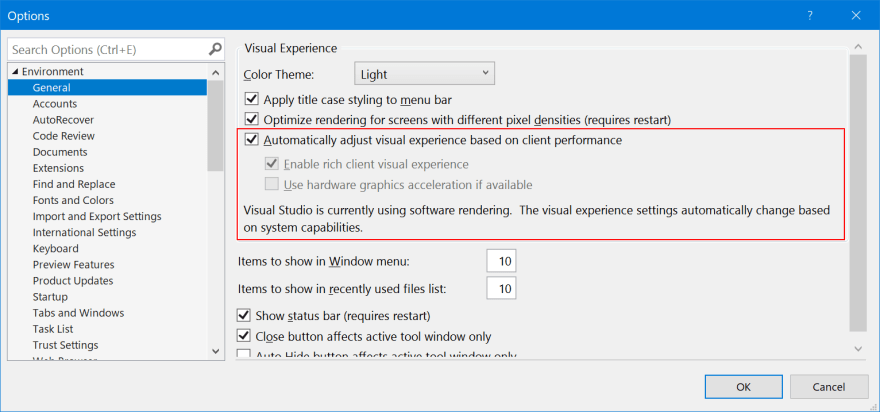The height and width of the screenshot is (412, 880).
Task: Open Extensions options page
Action: (x=58, y=168)
